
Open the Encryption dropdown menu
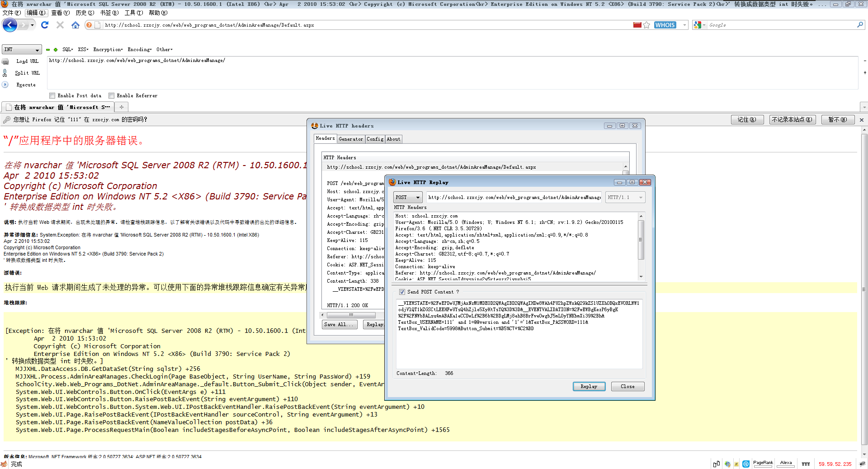pyautogui.click(x=108, y=50)
